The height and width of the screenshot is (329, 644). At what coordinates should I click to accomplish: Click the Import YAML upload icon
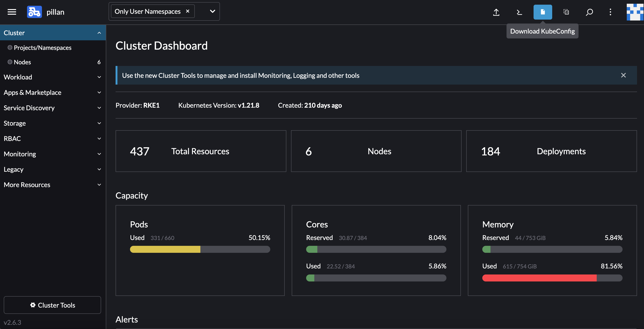[496, 12]
